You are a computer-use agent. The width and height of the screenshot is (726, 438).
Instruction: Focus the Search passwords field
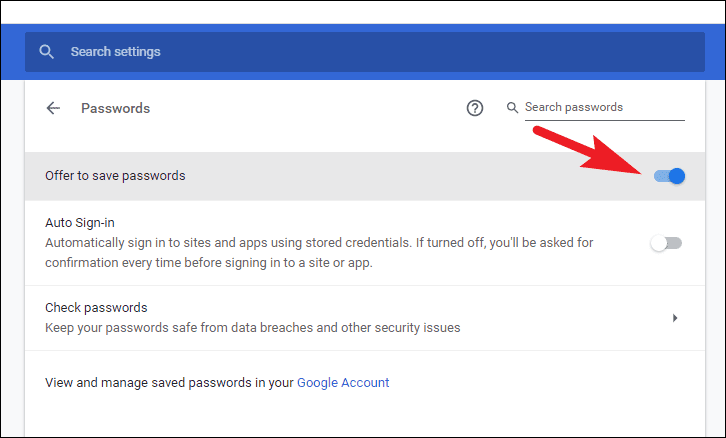pyautogui.click(x=600, y=107)
